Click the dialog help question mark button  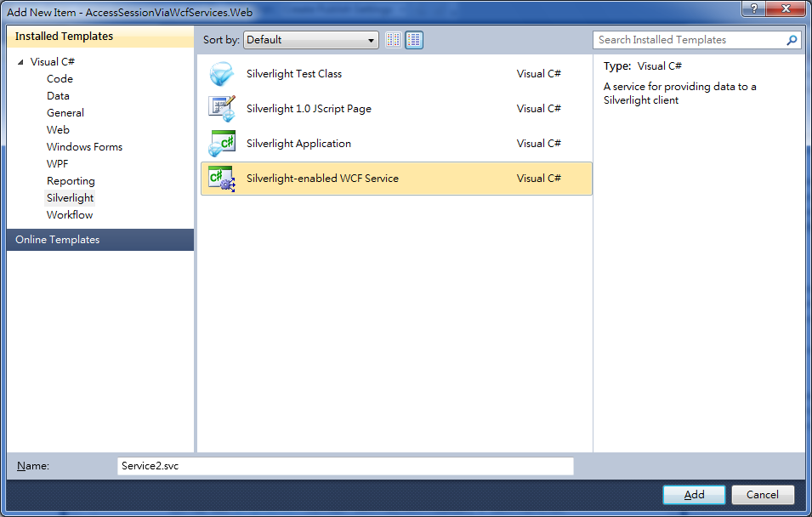pos(753,9)
